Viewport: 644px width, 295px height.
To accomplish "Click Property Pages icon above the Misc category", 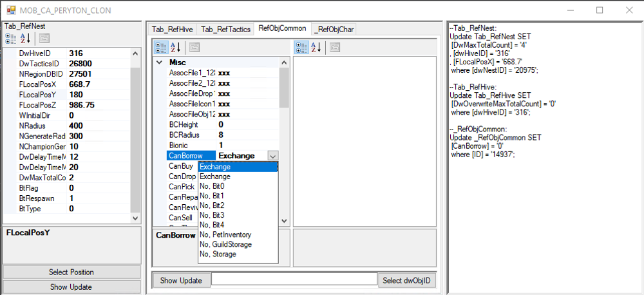I will [194, 47].
